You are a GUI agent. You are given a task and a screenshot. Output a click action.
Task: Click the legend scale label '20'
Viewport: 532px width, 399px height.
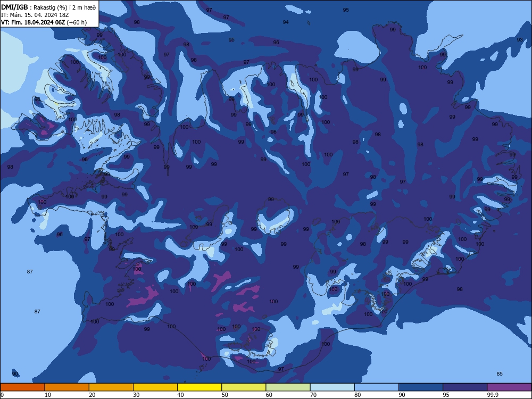click(92, 395)
